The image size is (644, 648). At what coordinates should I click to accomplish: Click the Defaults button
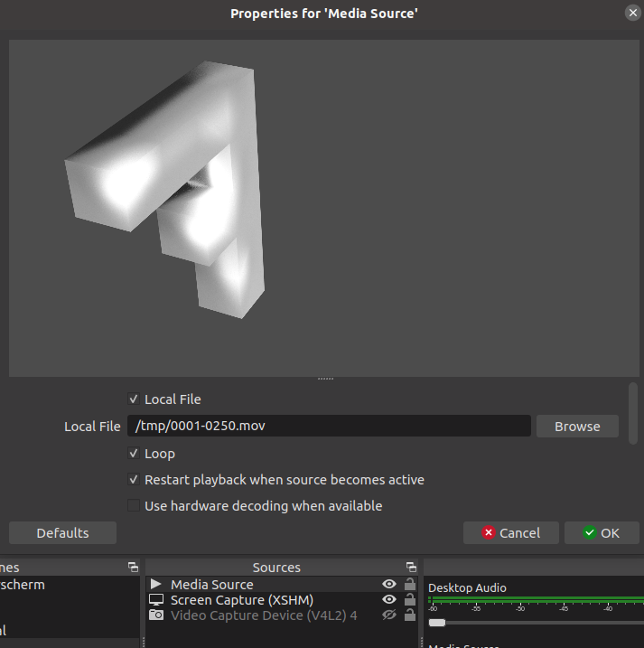coord(62,532)
